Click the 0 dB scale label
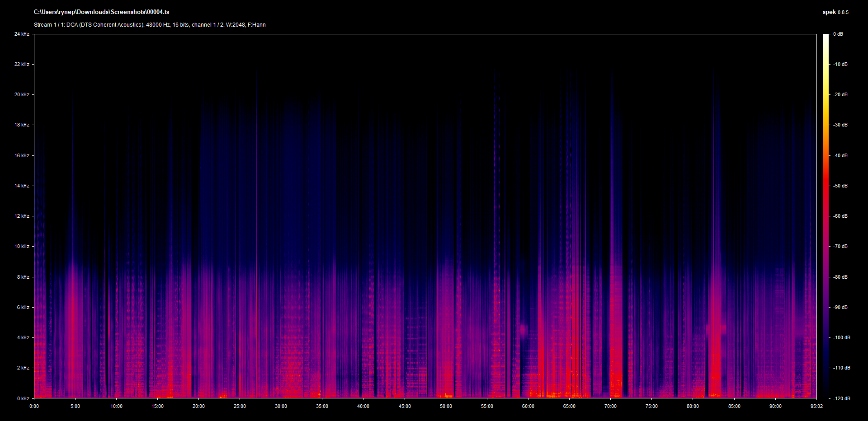Viewport: 868px width, 421px height. 838,34
